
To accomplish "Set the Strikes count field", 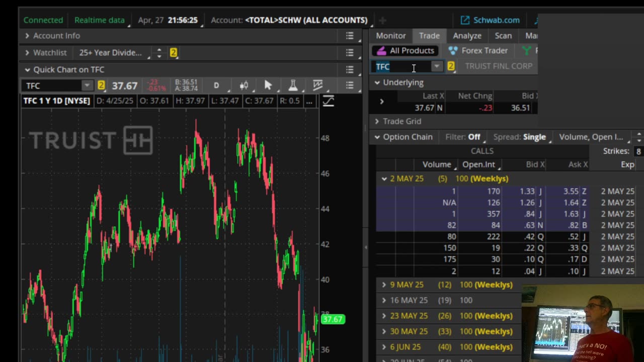I will [638, 151].
